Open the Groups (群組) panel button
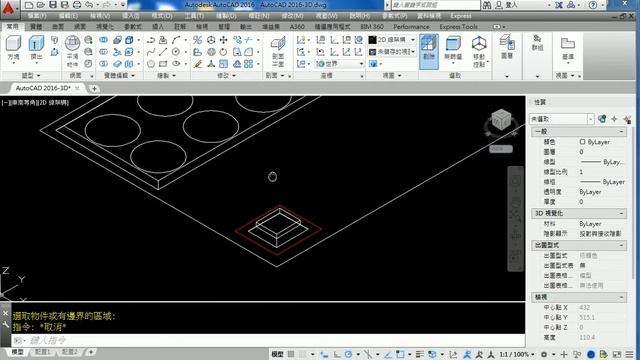Viewport: 640px width, 360px height. 537,42
